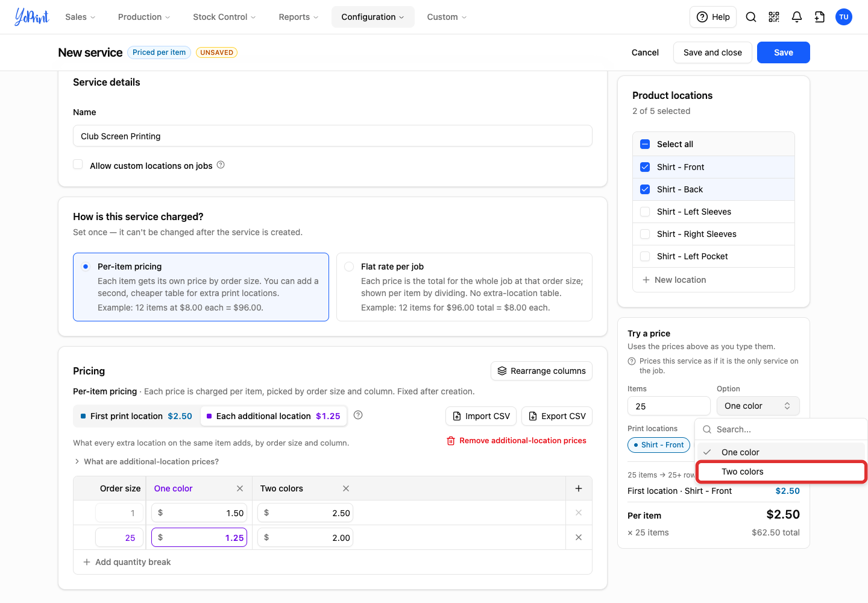The width and height of the screenshot is (868, 603).
Task: Select Flat rate per job option
Action: (464, 287)
